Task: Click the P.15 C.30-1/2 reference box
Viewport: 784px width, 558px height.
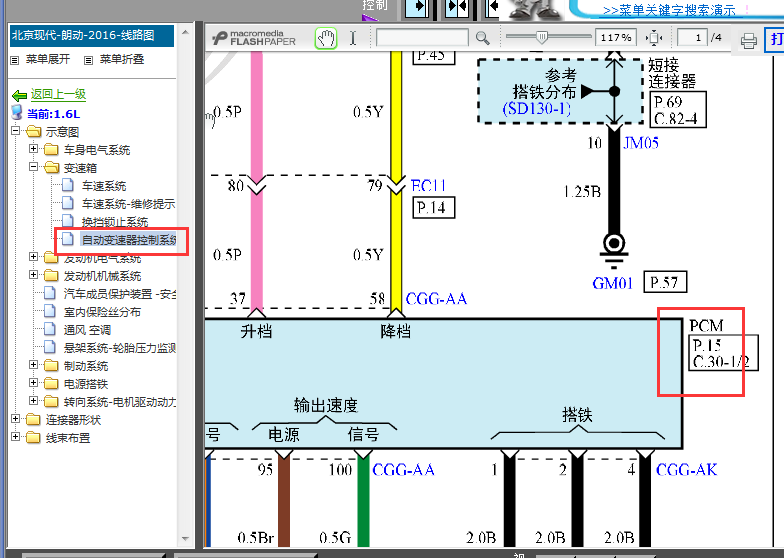Action: point(723,353)
